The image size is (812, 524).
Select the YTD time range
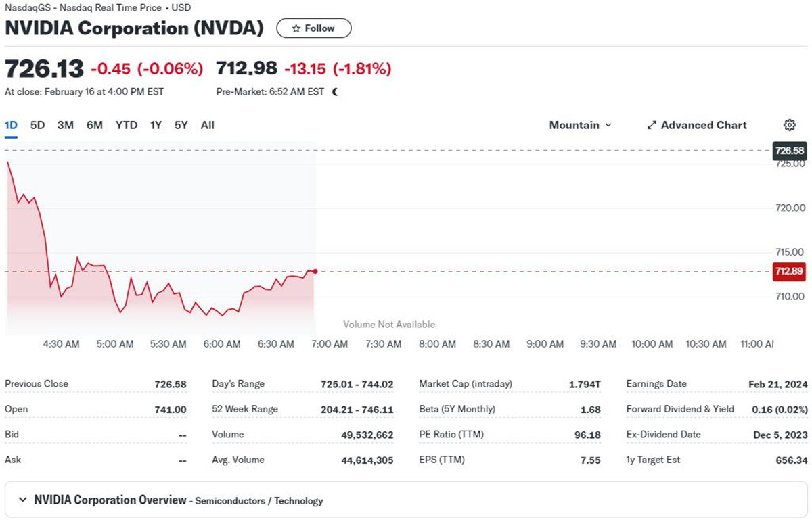click(x=127, y=125)
